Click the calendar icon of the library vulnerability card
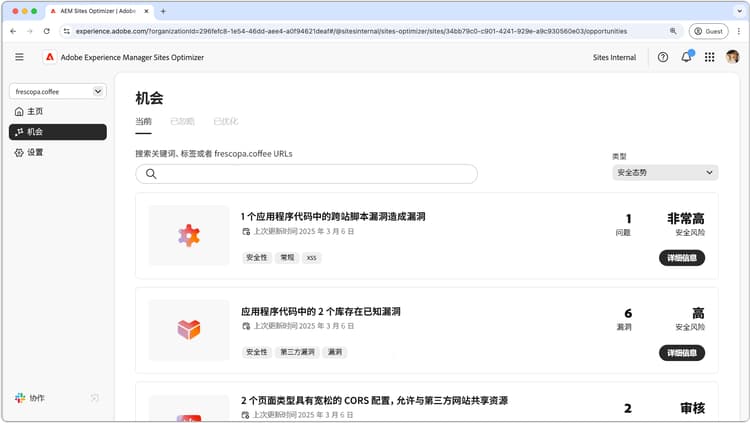This screenshot has height=423, width=750. (246, 326)
